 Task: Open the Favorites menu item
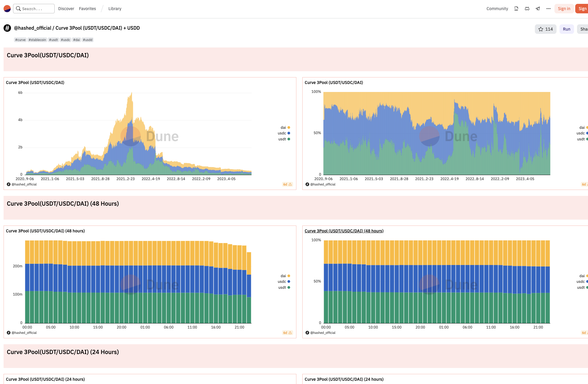pyautogui.click(x=87, y=9)
